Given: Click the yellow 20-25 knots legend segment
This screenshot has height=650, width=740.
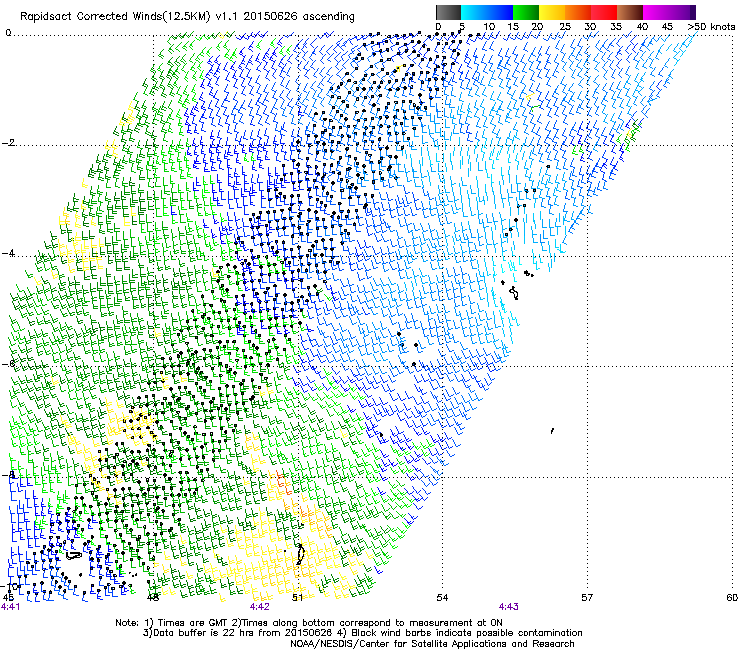Looking at the screenshot, I should click(552, 12).
